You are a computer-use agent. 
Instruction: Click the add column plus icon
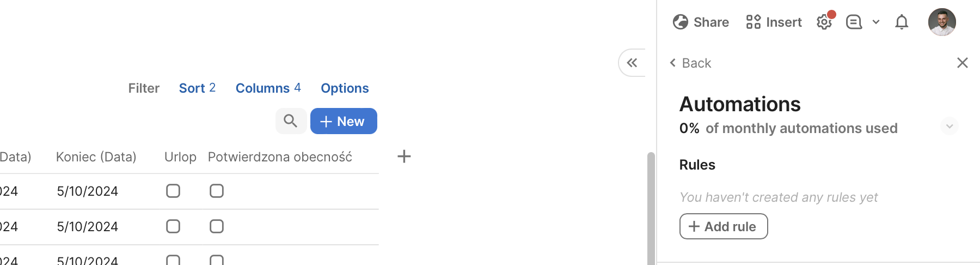coord(404,156)
